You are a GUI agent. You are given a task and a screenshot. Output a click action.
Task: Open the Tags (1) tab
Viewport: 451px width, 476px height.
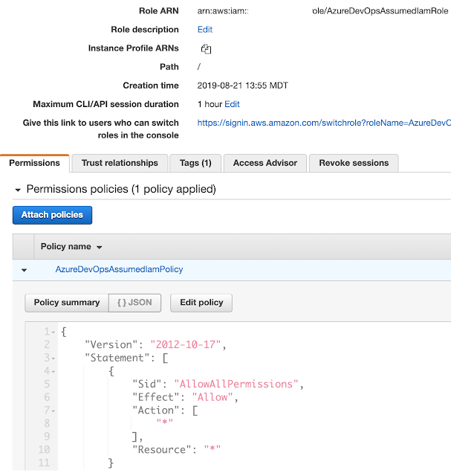(195, 163)
